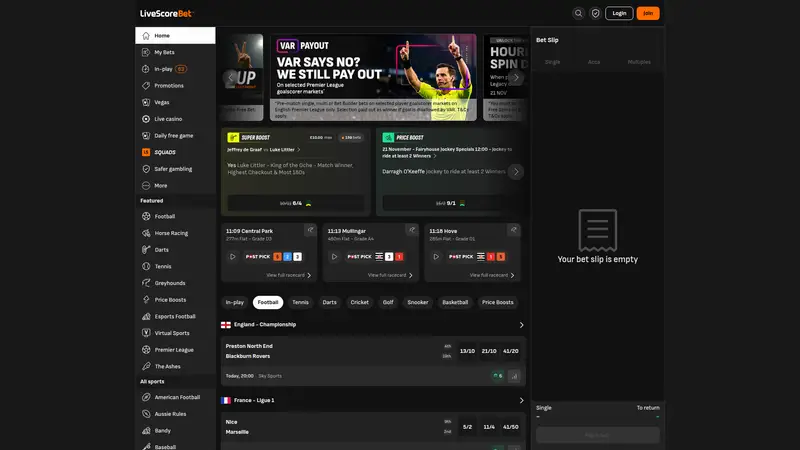Show next promo banner with right arrow
Viewport: 800px width, 450px height.
pyautogui.click(x=516, y=78)
